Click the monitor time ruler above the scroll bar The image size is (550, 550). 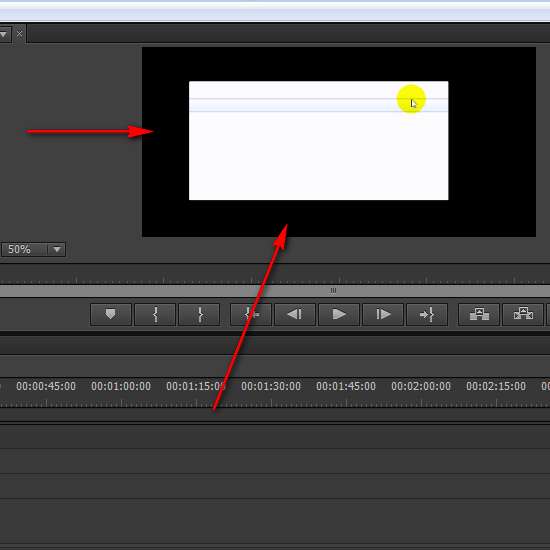pos(275,276)
